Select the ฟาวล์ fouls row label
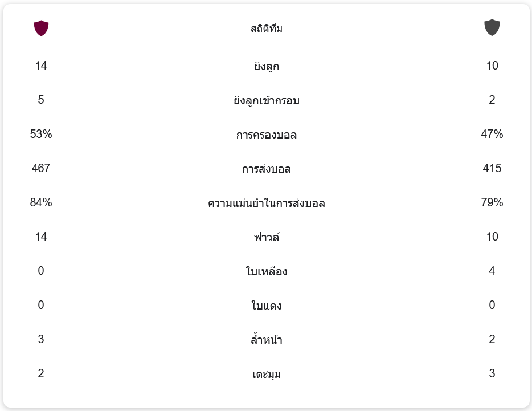The height and width of the screenshot is (411, 532). [266, 237]
